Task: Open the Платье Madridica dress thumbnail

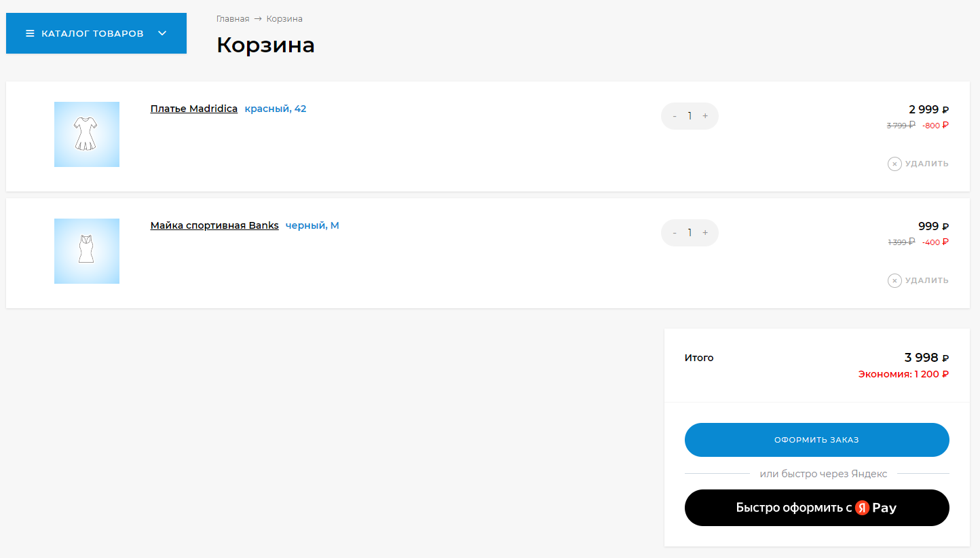Action: click(87, 134)
